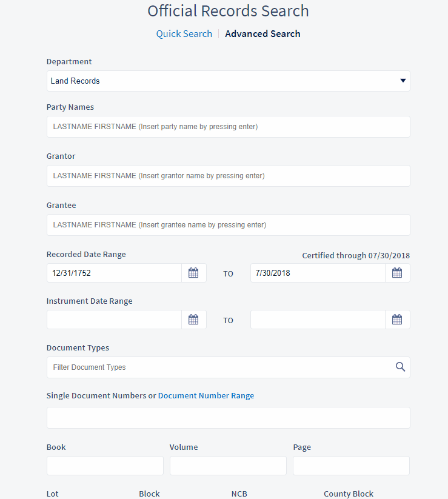The image size is (448, 499).
Task: Open the calendar for Recorded Date end
Action: tap(397, 273)
